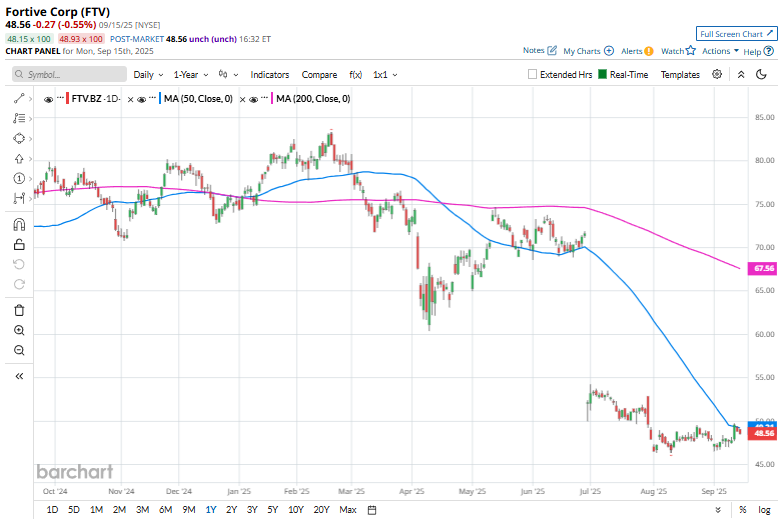Select the 1D range tab
This screenshot has height=530, width=781.
pos(52,510)
